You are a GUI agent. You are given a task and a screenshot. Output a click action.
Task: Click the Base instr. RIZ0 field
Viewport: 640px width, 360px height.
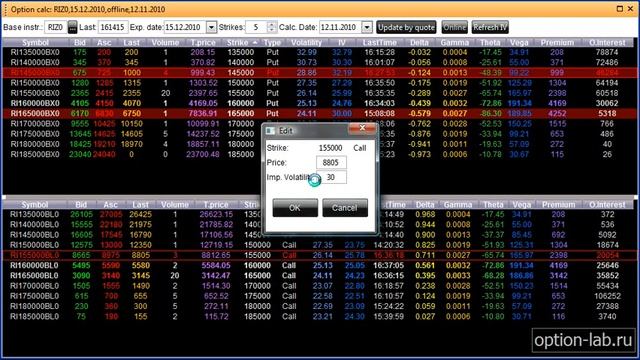coord(56,27)
